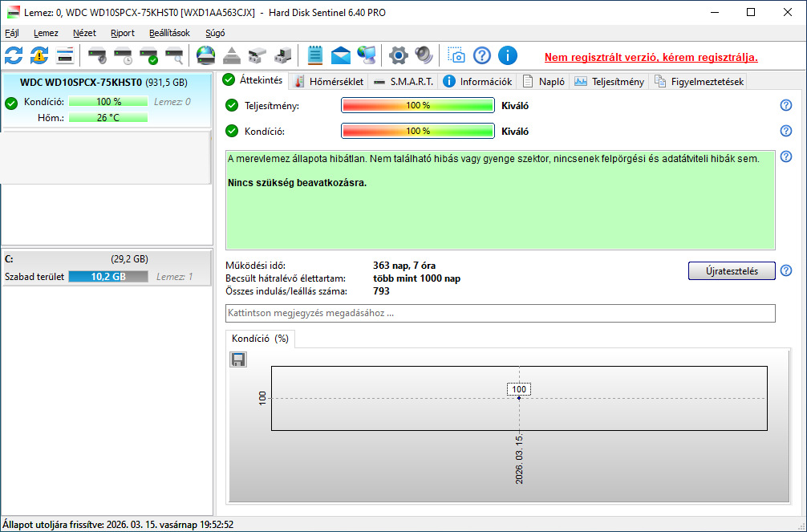Click the blue info icon in toolbar
Screen dimensions: 807x532
[508, 55]
